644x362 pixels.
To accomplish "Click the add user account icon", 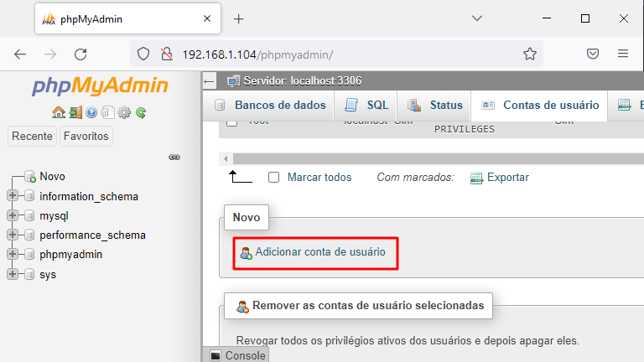I will (246, 253).
